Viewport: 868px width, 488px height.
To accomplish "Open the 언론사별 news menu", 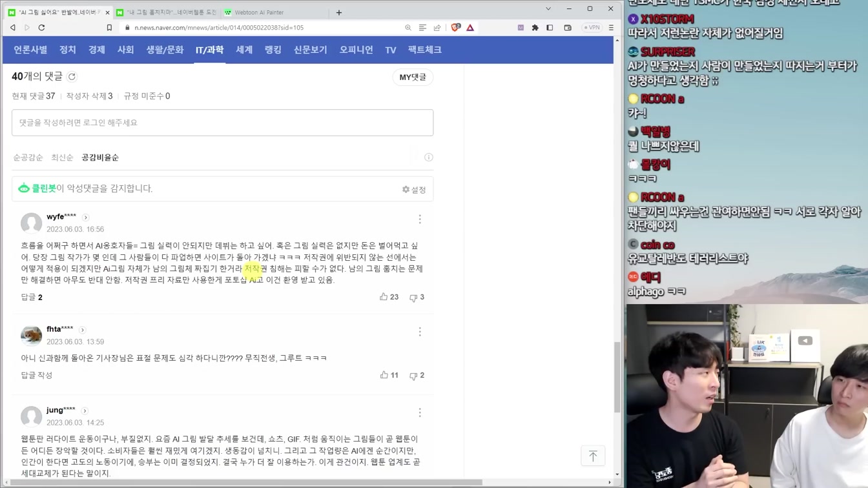I will pos(30,50).
